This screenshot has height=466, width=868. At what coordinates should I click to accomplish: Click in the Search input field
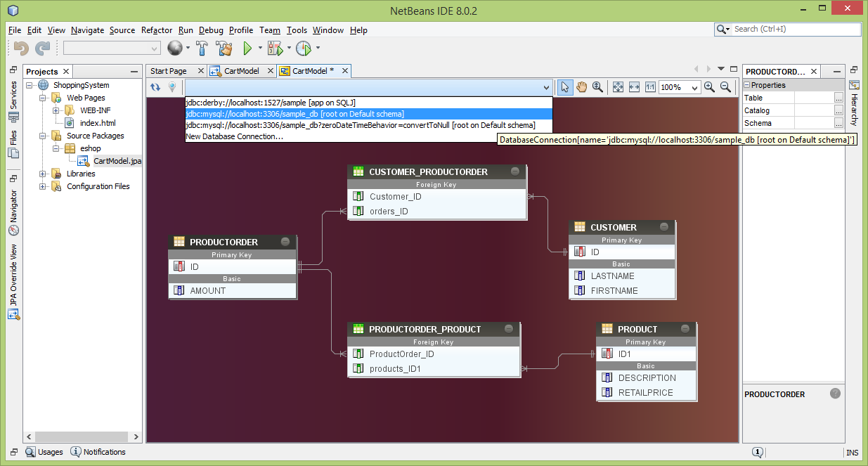794,30
